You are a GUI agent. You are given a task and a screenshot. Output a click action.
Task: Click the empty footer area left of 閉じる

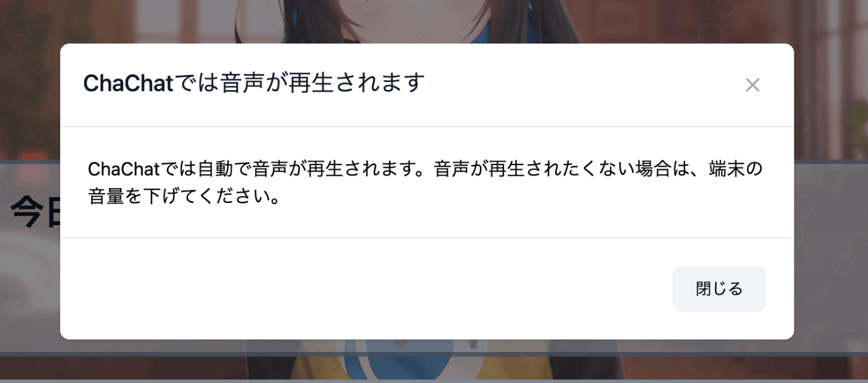tap(366, 289)
